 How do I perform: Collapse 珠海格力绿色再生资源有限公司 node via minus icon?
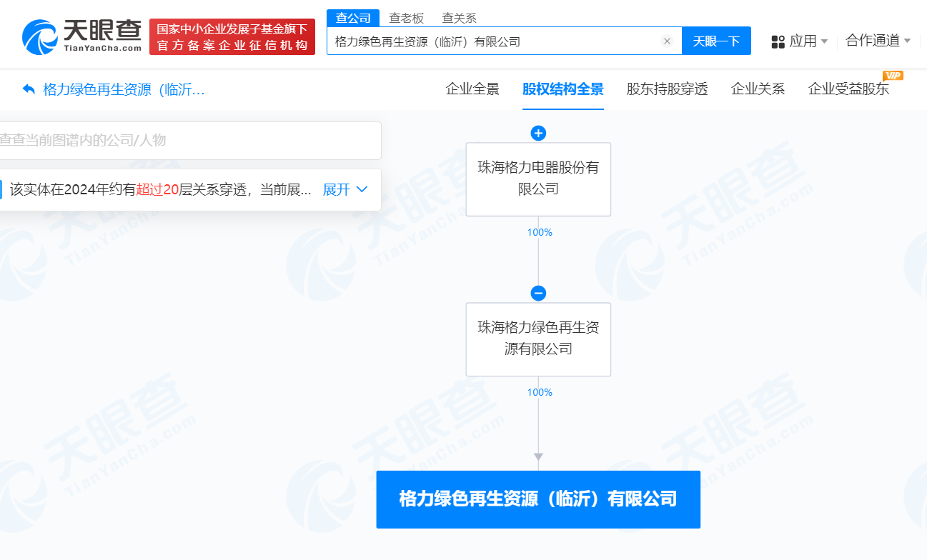coord(538,293)
